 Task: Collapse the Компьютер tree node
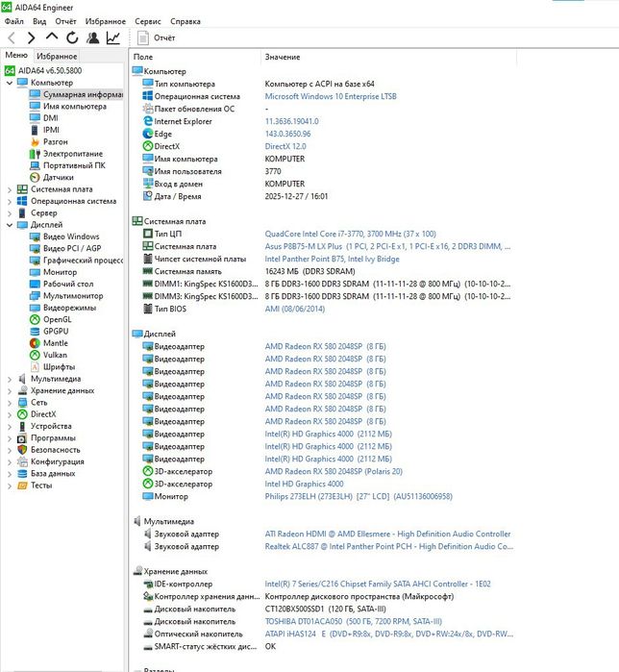click(x=10, y=83)
